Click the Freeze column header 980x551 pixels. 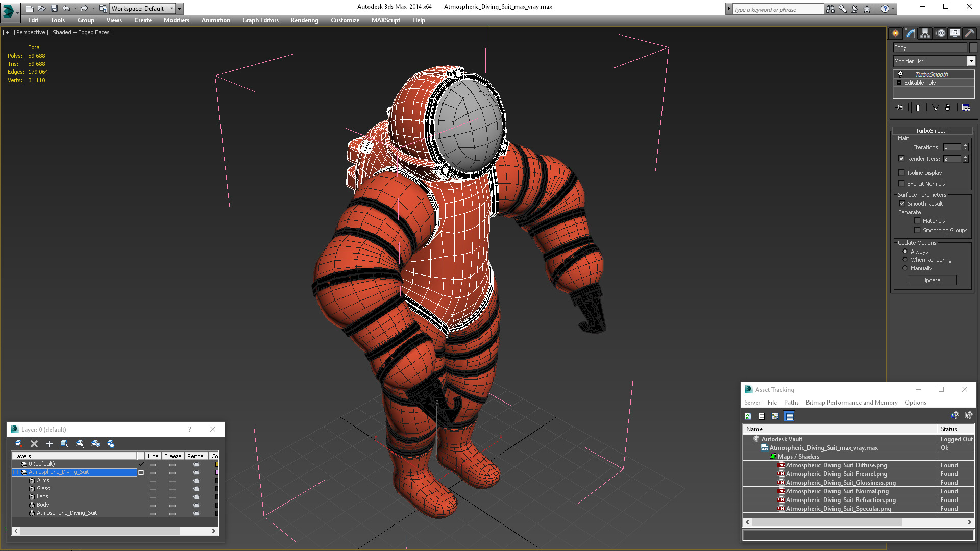173,456
